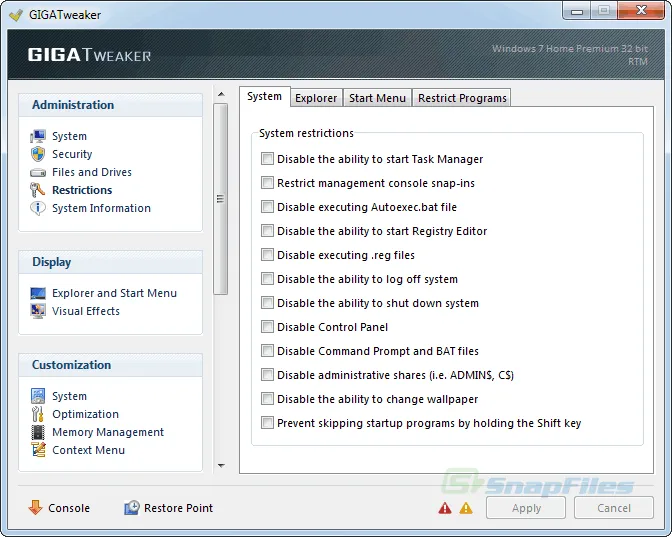
Task: Open the Restore Point link
Action: point(178,508)
